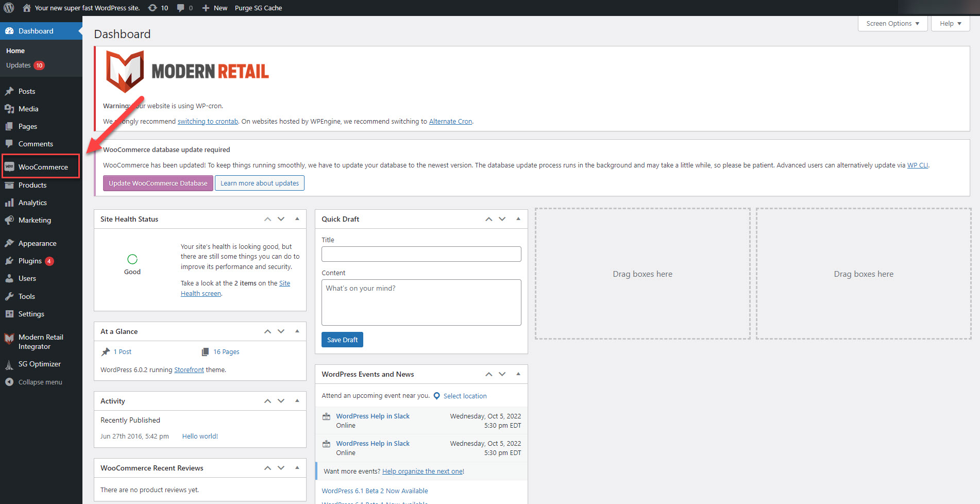Open the Storefront theme link
This screenshot has width=980, height=504.
point(189,370)
